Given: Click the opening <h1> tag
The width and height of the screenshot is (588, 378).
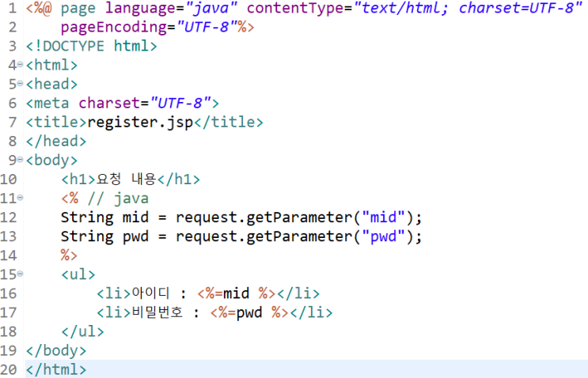Looking at the screenshot, I should [x=78, y=180].
